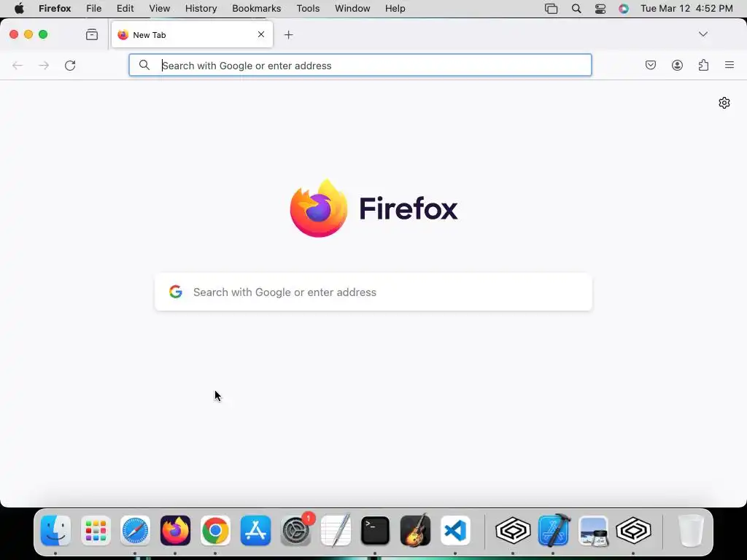Image resolution: width=747 pixels, height=560 pixels.
Task: Open the Help menu
Action: point(395,9)
